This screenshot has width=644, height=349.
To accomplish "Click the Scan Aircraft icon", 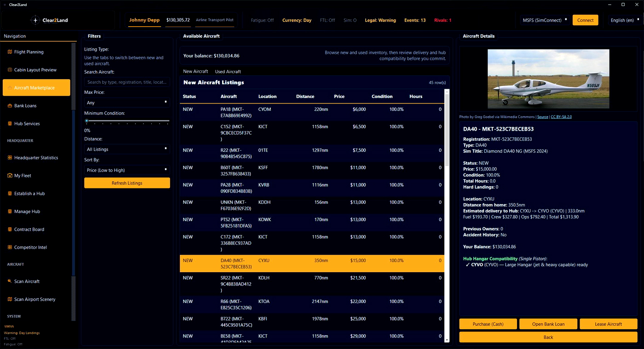I will [x=10, y=281].
